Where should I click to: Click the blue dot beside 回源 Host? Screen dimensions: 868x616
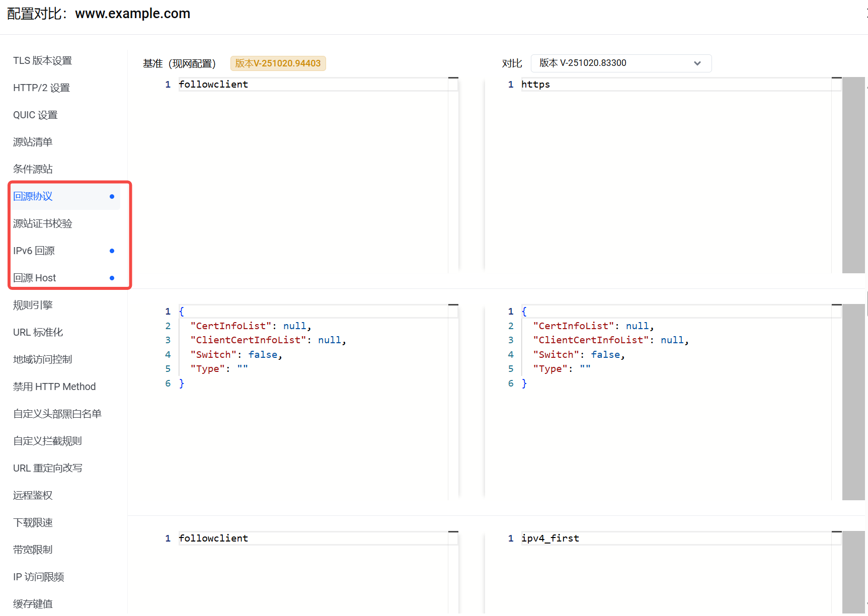(112, 278)
